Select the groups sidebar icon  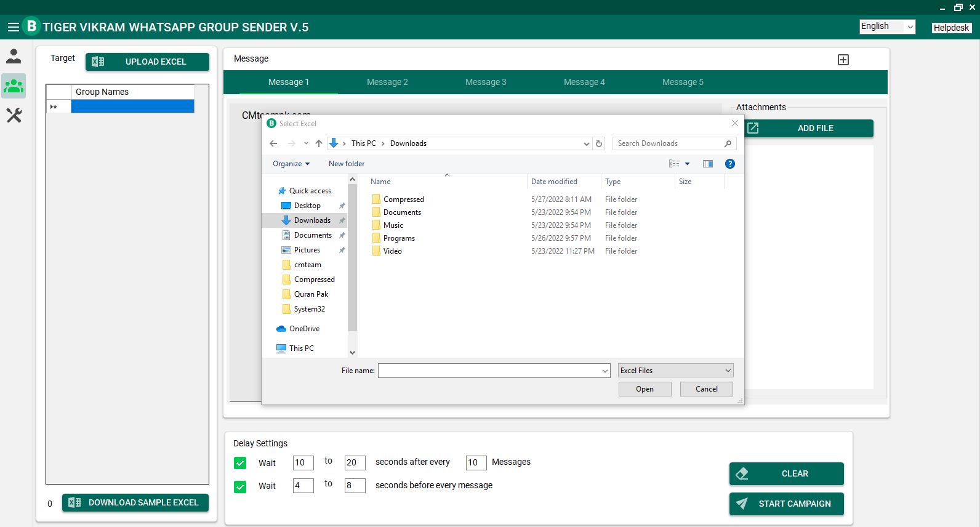coord(14,86)
